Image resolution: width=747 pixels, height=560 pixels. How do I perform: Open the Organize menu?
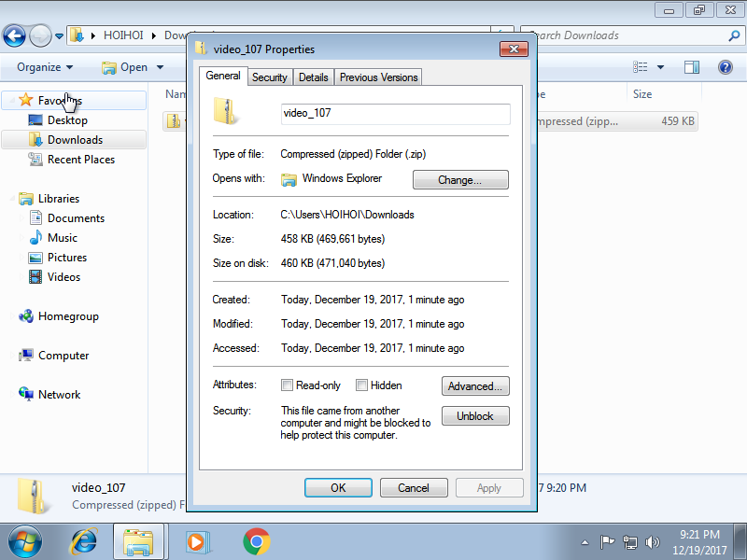(45, 67)
